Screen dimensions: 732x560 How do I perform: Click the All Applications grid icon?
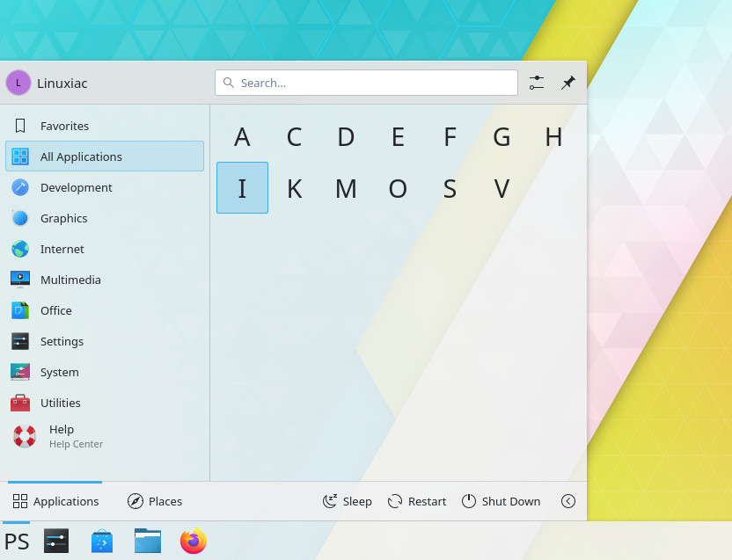click(20, 156)
